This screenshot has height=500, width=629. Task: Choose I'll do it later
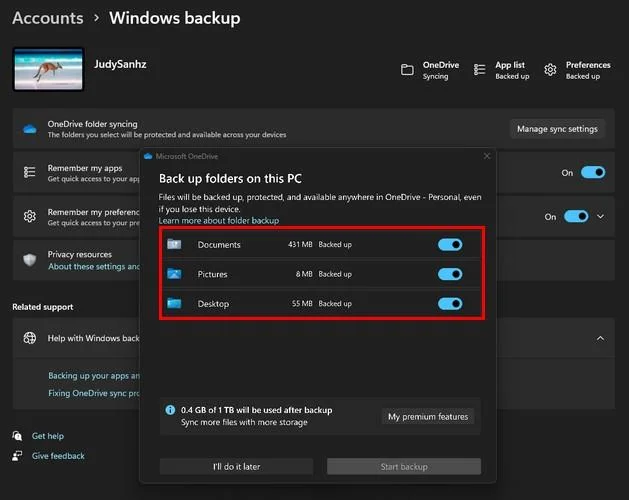tap(236, 467)
